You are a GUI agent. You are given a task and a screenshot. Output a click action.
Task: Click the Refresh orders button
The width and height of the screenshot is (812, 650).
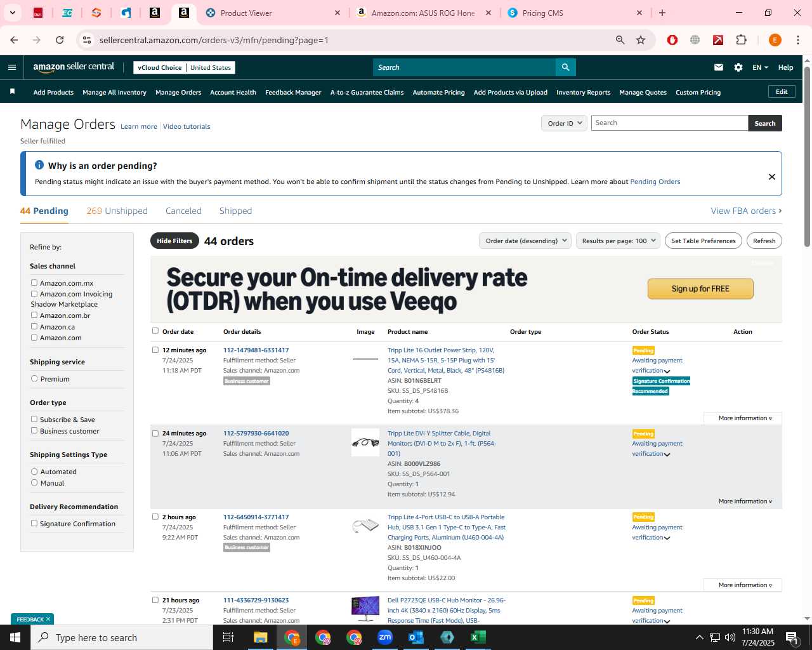pos(764,241)
